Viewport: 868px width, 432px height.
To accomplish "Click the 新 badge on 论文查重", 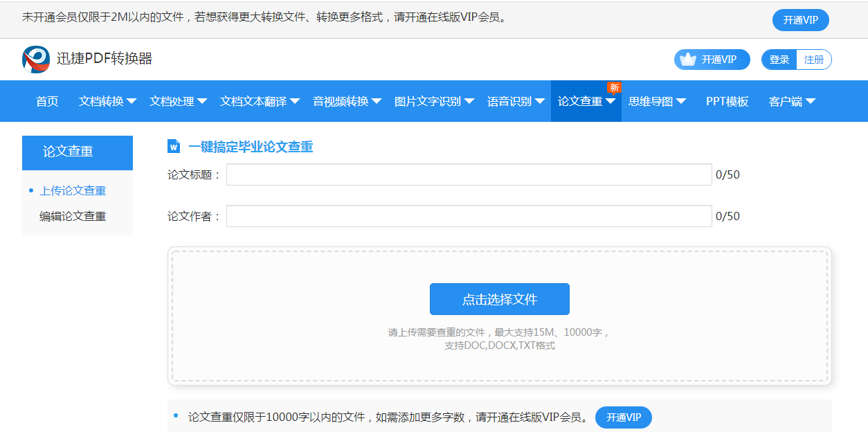I will click(x=614, y=87).
